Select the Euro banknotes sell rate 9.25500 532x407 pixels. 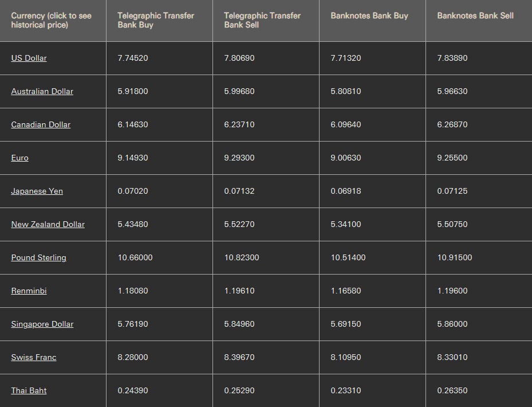(452, 158)
